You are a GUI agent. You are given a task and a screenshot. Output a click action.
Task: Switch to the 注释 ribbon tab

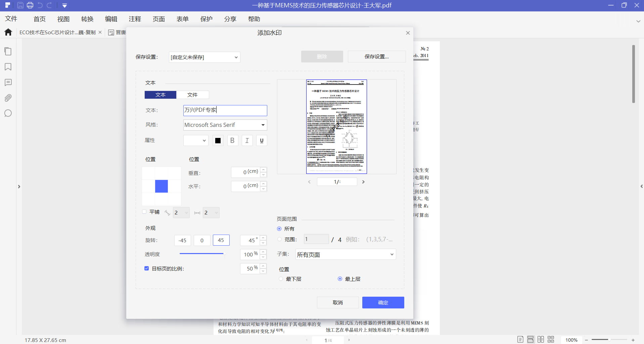click(x=135, y=19)
